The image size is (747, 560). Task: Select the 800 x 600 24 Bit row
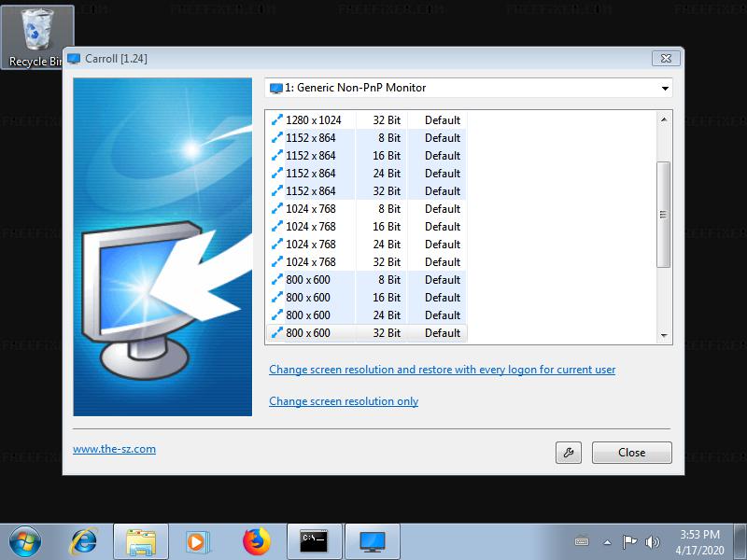(x=366, y=315)
